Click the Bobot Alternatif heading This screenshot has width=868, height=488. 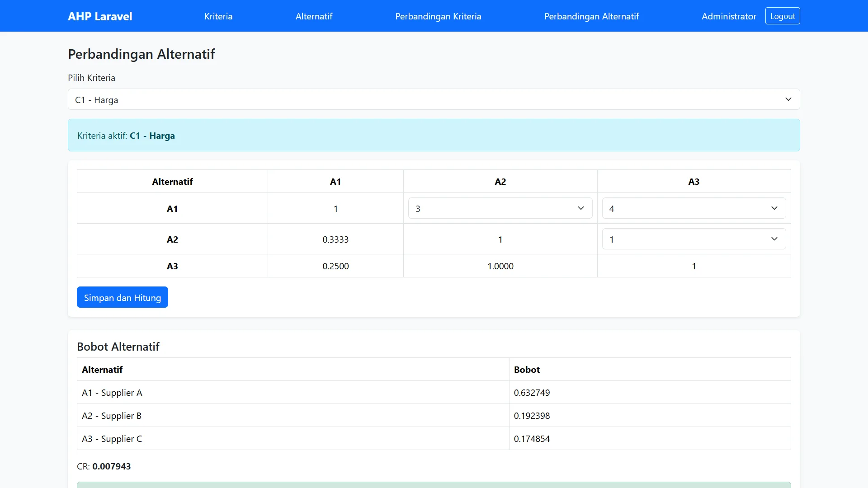118,347
